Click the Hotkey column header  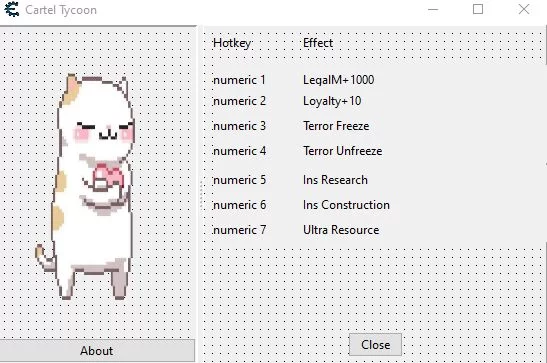pyautogui.click(x=232, y=43)
